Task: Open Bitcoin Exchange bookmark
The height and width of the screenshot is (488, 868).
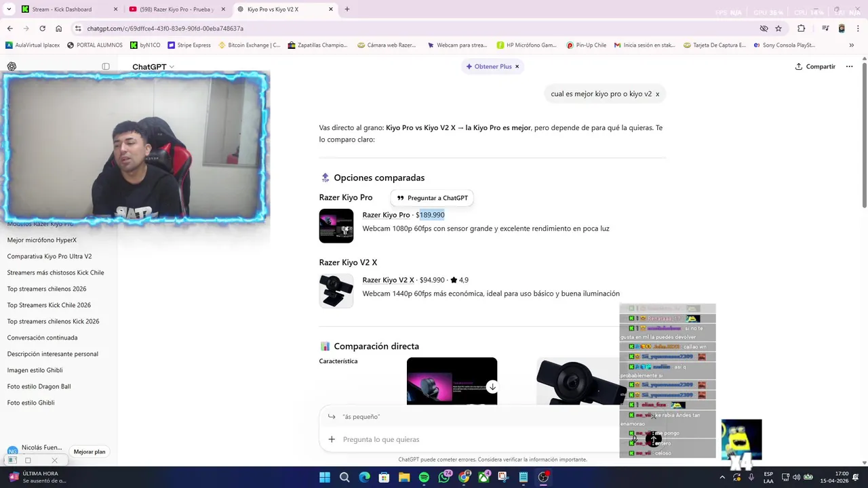Action: tap(249, 45)
